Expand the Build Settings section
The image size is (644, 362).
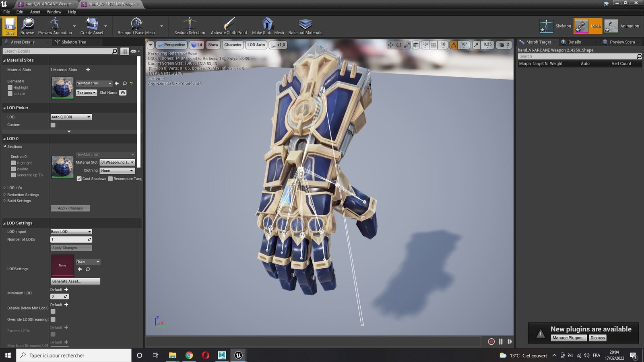pos(4,201)
